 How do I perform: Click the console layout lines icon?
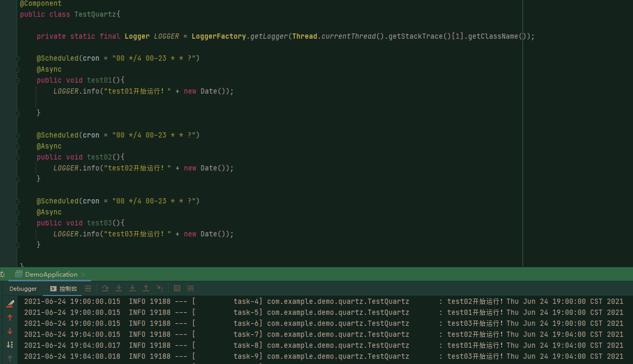(x=88, y=288)
